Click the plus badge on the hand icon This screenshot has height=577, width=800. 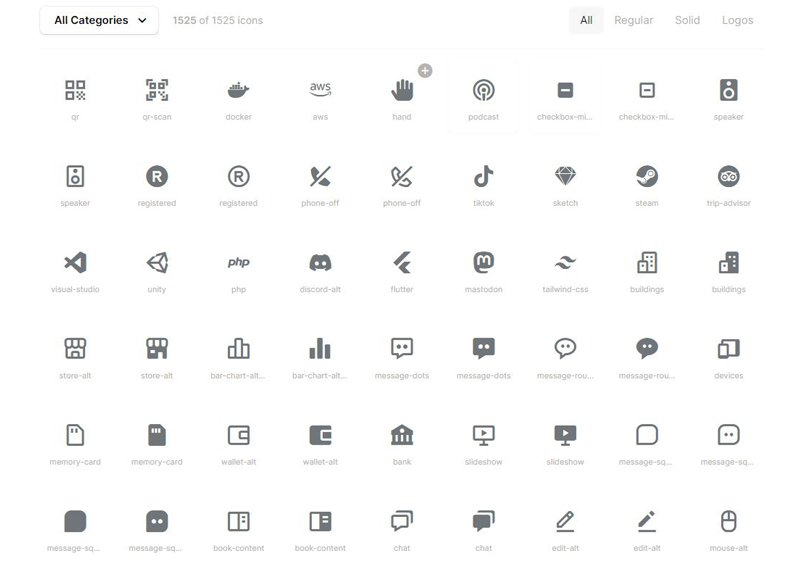[425, 70]
